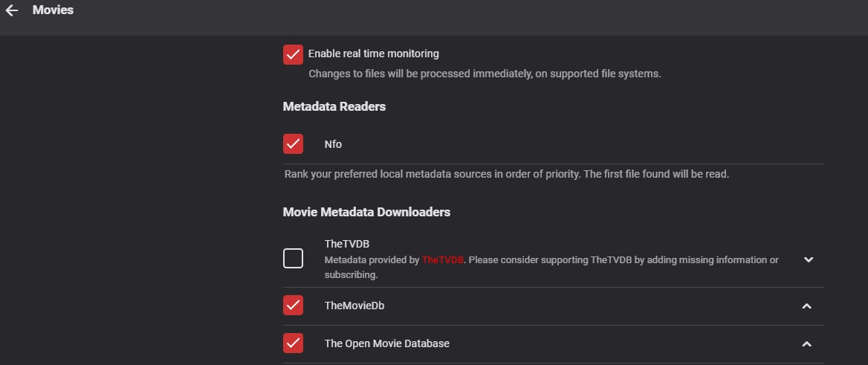This screenshot has width=868, height=365.
Task: Select the Metadata Readers heading
Action: [x=334, y=106]
